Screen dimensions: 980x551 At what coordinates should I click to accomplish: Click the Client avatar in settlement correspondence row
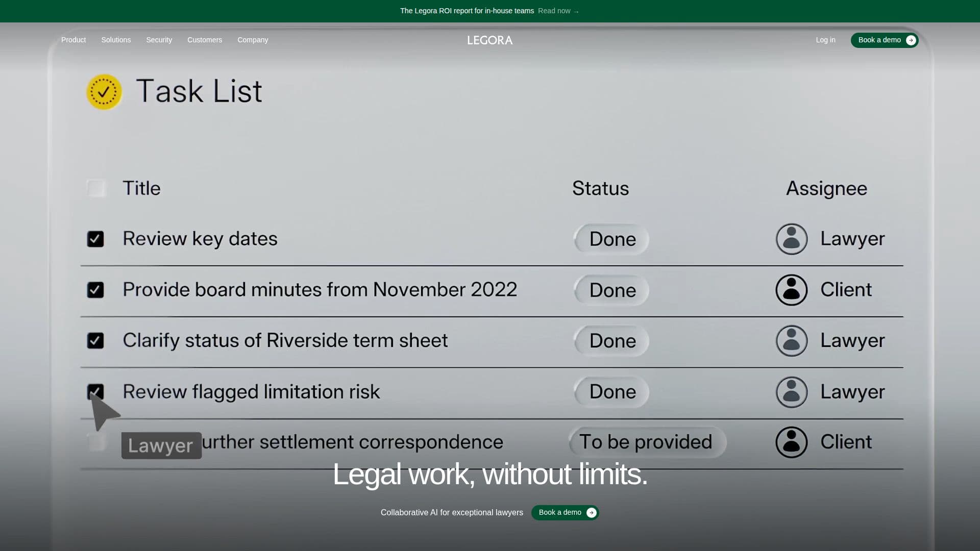pyautogui.click(x=792, y=442)
